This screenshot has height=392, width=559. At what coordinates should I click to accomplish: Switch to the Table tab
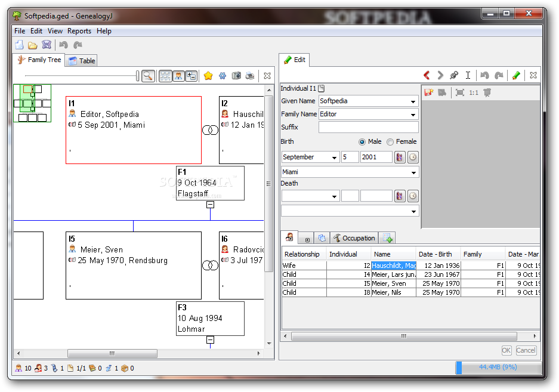(x=82, y=61)
